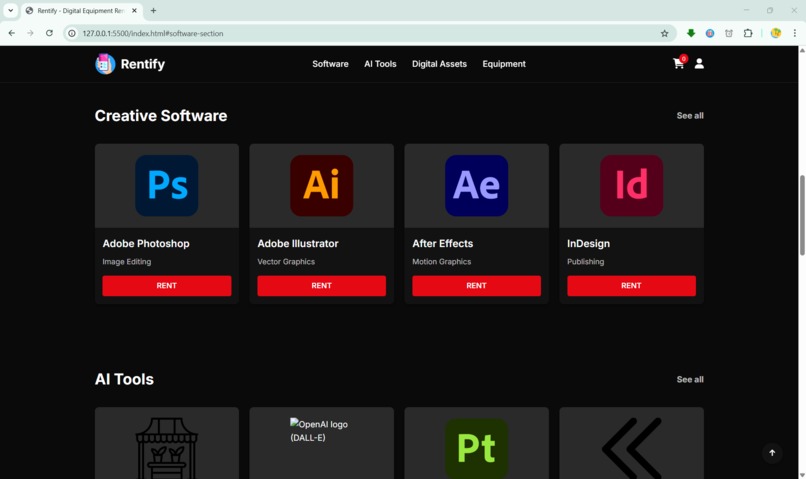Click the Pt app icon in AI Tools
806x479 pixels.
pyautogui.click(x=477, y=448)
